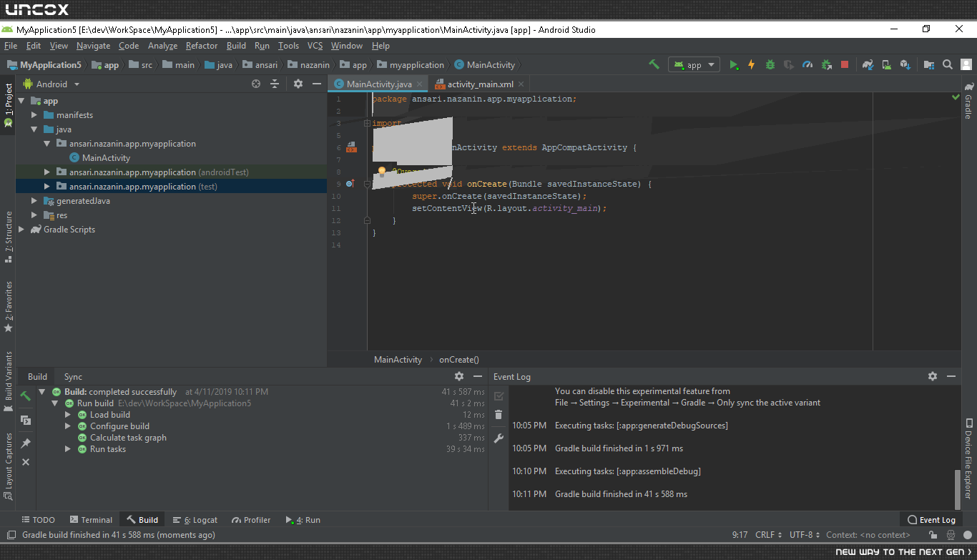Click the Run with Coverage icon

(x=789, y=64)
